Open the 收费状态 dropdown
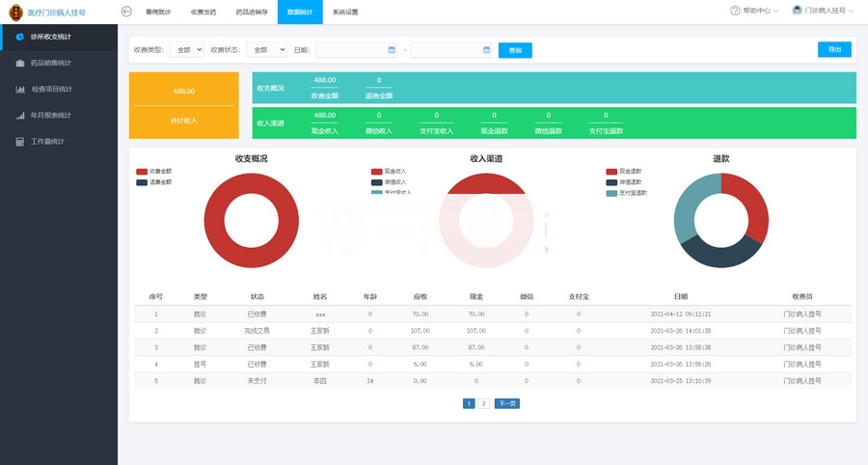 click(x=266, y=49)
